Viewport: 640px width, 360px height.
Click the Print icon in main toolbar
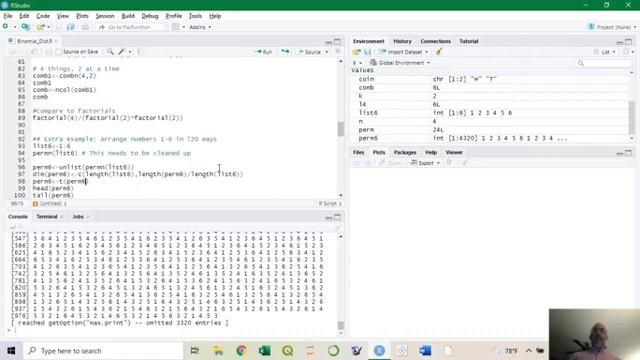(85, 27)
